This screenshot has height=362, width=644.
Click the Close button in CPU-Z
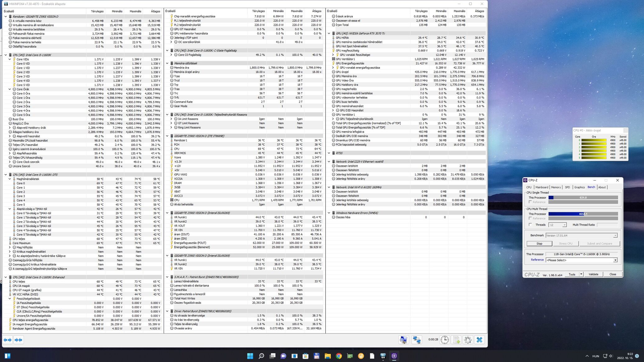[613, 274]
